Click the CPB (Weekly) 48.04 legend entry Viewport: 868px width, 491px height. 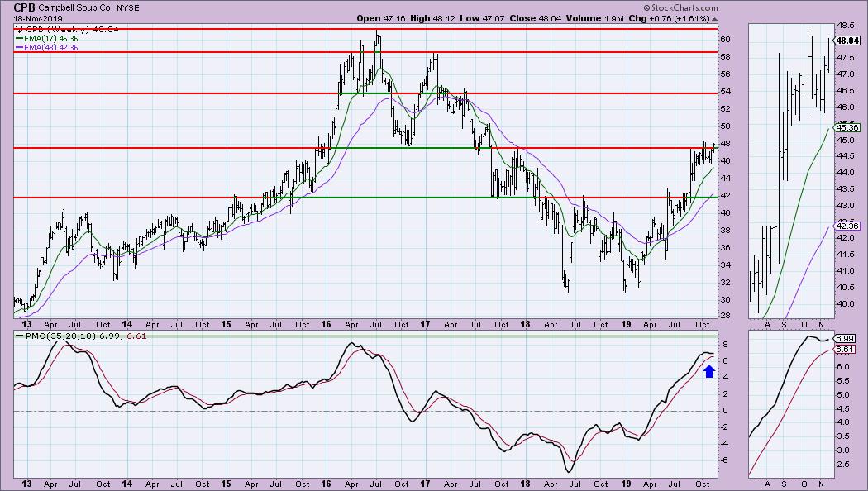point(71,29)
